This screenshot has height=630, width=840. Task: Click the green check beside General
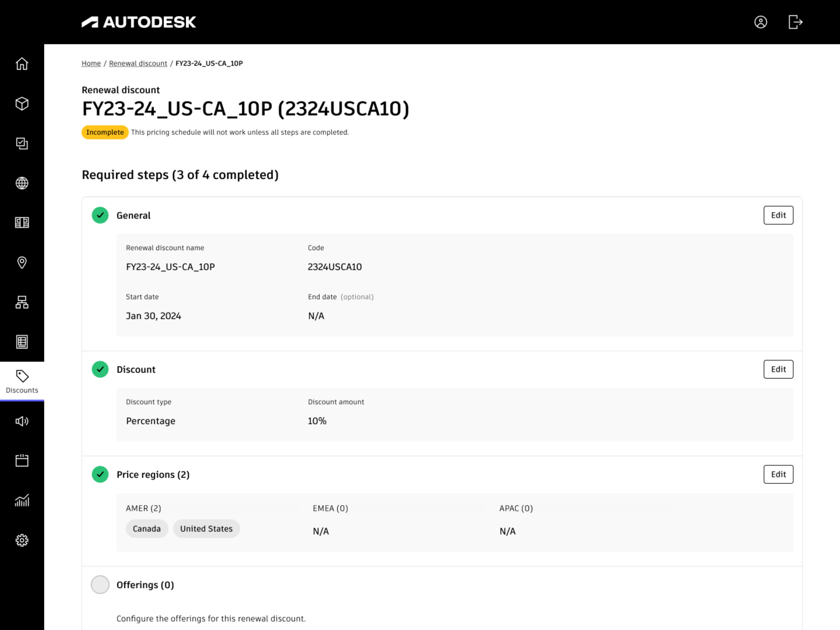(x=100, y=215)
